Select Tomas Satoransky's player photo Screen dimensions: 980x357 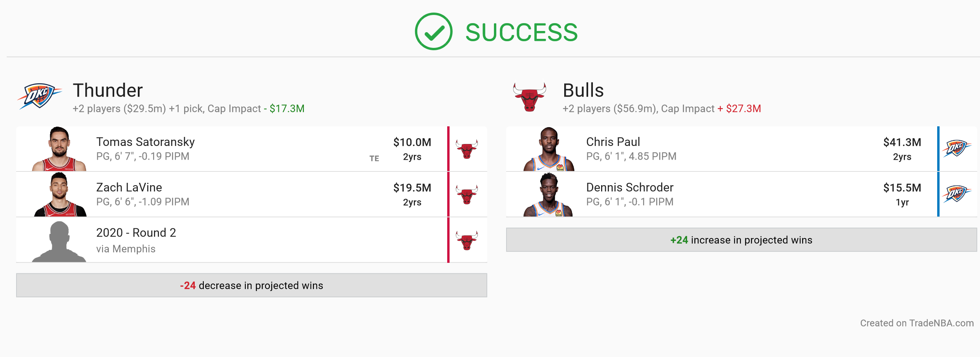[59, 149]
